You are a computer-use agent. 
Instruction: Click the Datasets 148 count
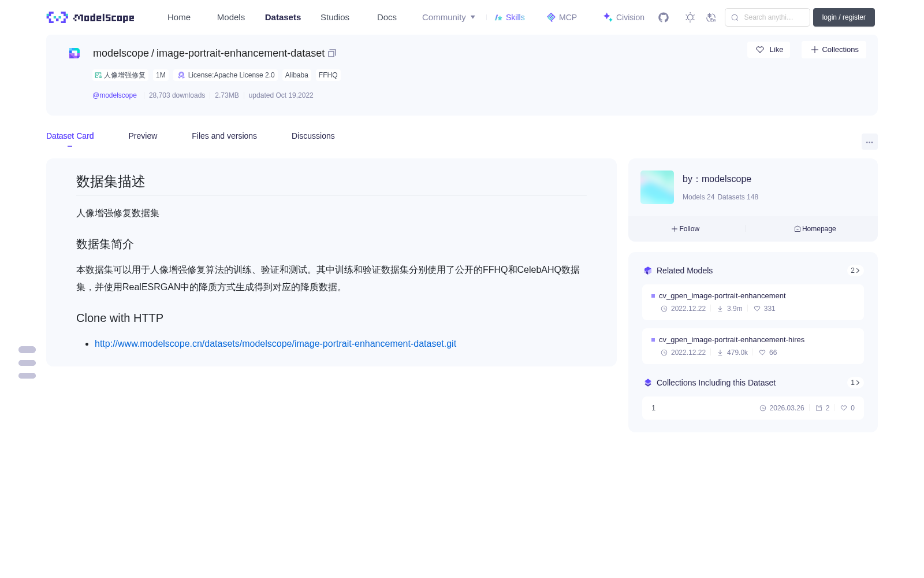pos(737,197)
